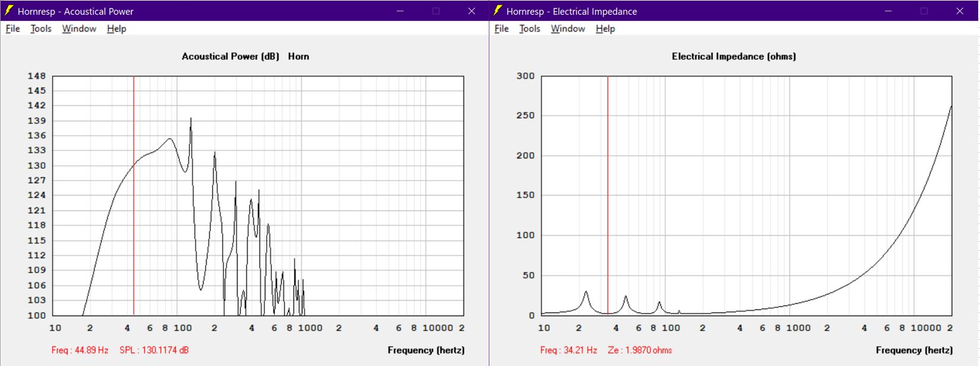This screenshot has width=980, height=366.
Task: Click the 1000 frequency label in Electrical Impedance chart
Action: [x=798, y=328]
